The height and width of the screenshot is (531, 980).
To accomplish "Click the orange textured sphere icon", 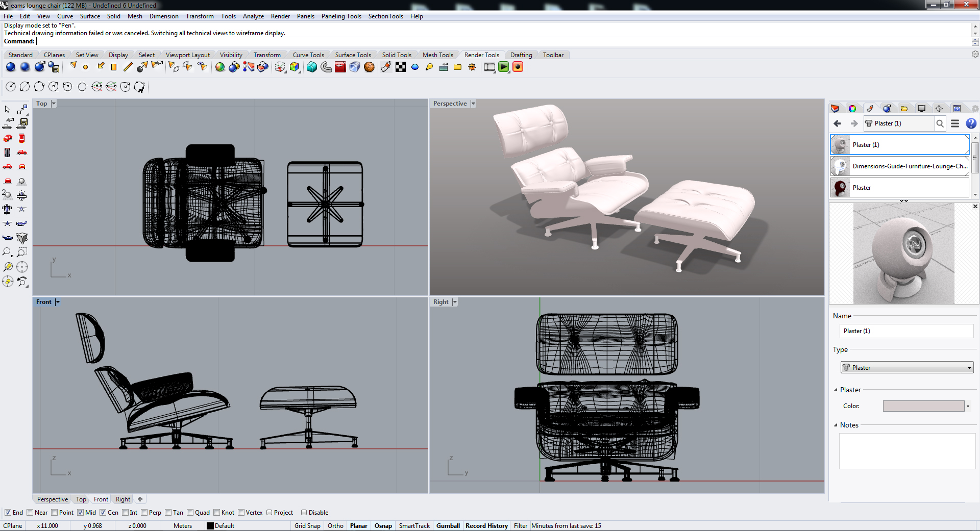I will 369,67.
